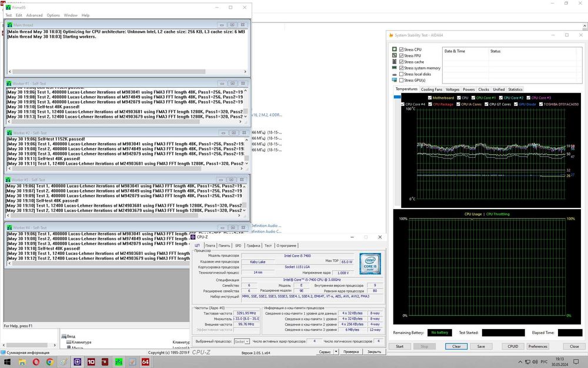Click the purple CPU-Z taskbar icon
588x368 pixels.
click(78, 362)
